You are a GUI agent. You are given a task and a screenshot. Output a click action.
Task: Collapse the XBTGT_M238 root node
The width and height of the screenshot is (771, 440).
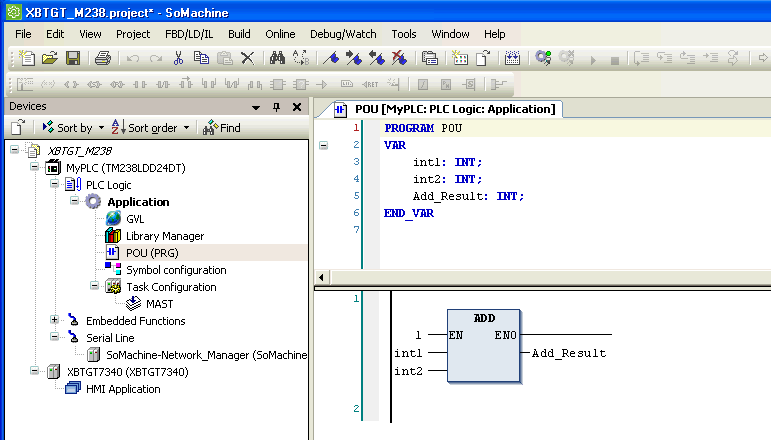click(14, 149)
